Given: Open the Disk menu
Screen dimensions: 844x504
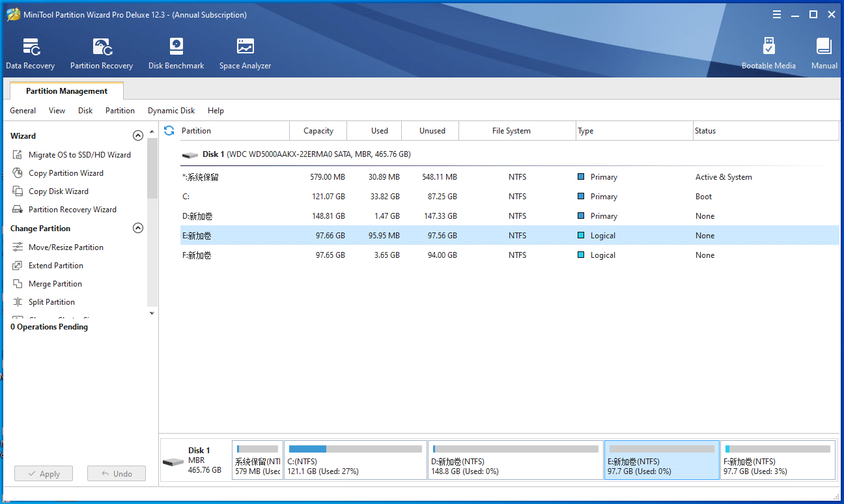Looking at the screenshot, I should 85,111.
